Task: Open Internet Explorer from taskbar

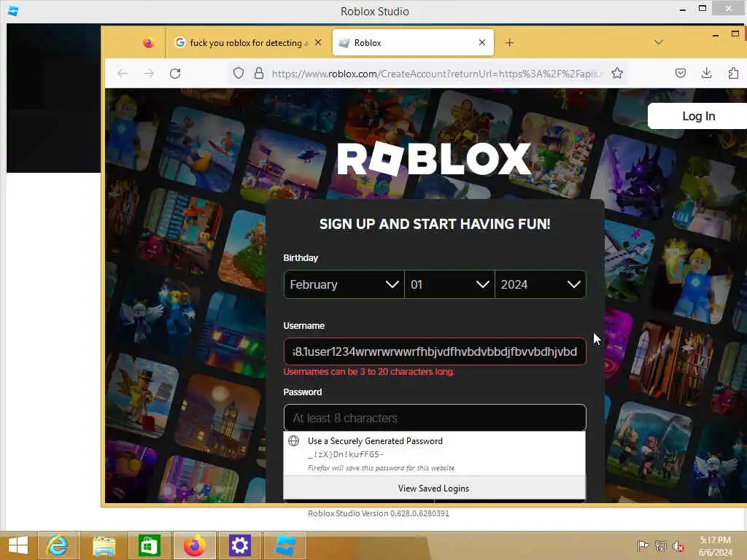Action: pyautogui.click(x=57, y=545)
